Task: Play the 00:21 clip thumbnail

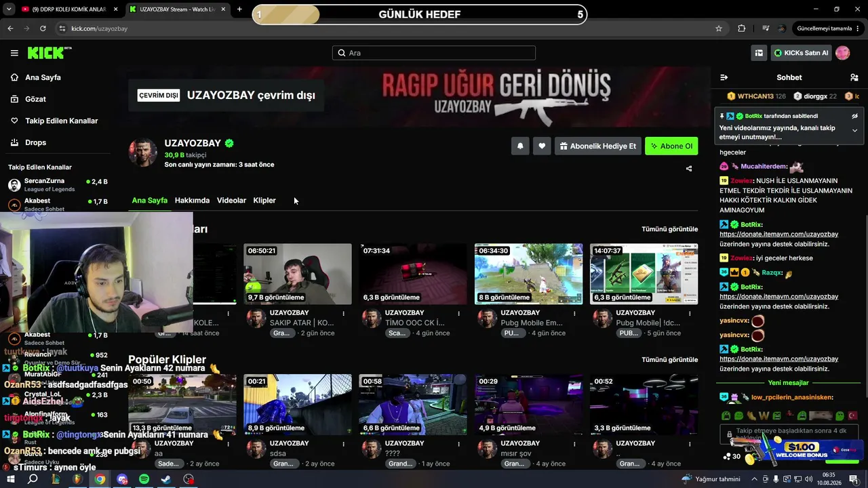Action: pos(298,405)
